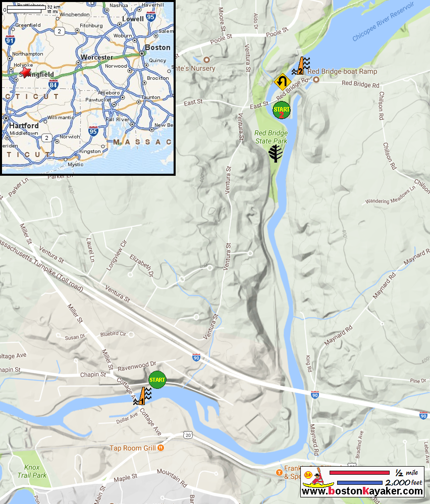
Task: Click the Tap Room Grill restaurant icon
Action: point(161,448)
